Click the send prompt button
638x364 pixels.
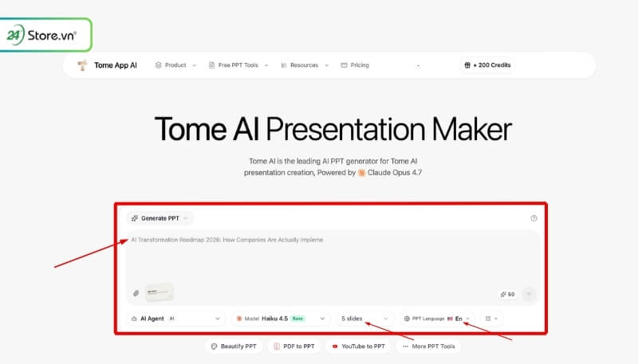(x=529, y=294)
